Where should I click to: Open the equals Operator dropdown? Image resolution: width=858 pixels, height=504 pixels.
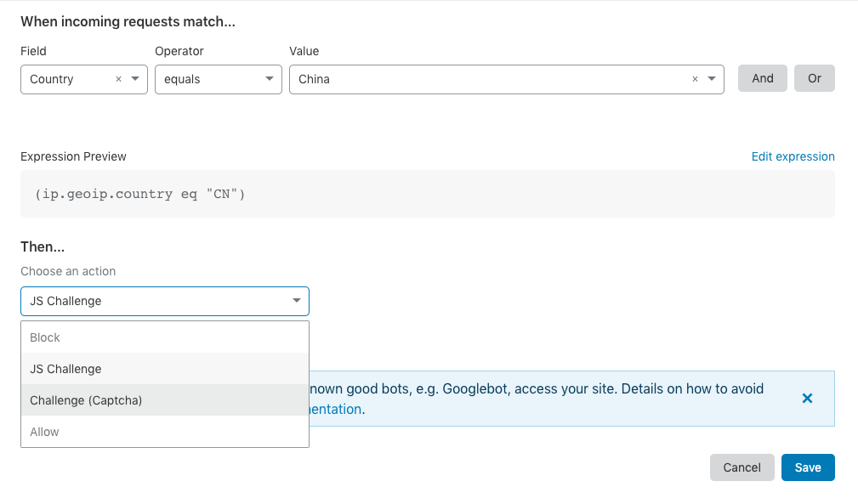click(x=219, y=79)
